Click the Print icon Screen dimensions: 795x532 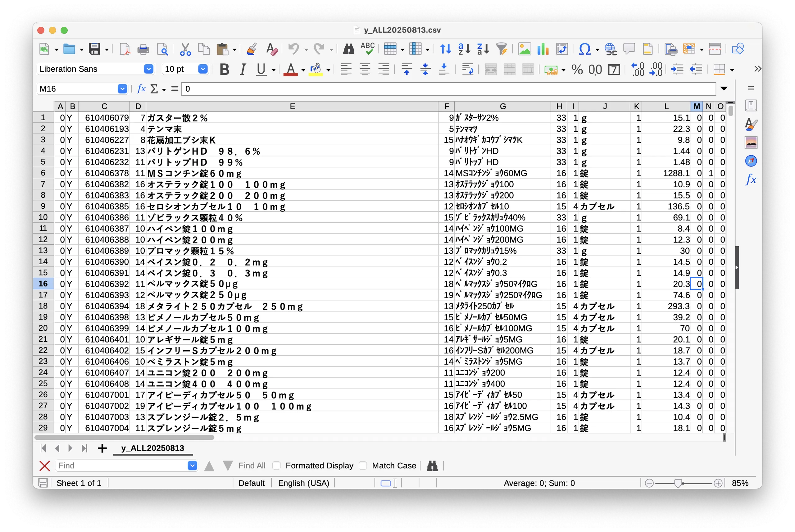pyautogui.click(x=143, y=49)
